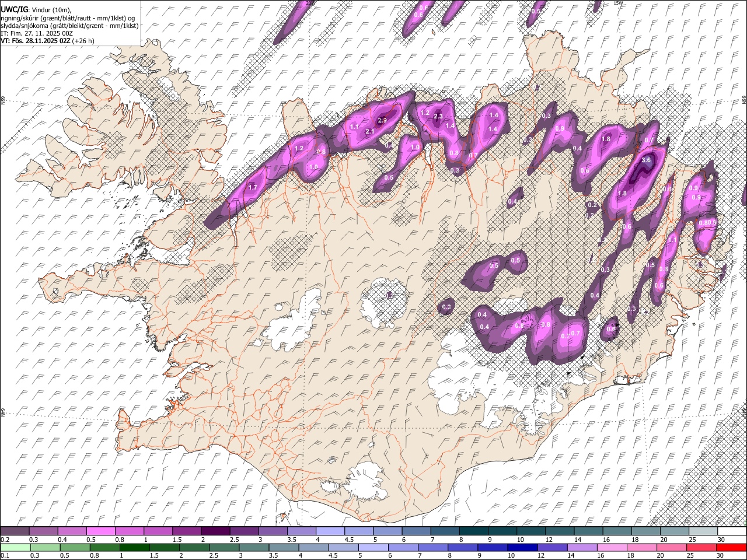Select the upper-scale swatch between 8 and 9
The height and width of the screenshot is (560, 747).
click(x=473, y=531)
